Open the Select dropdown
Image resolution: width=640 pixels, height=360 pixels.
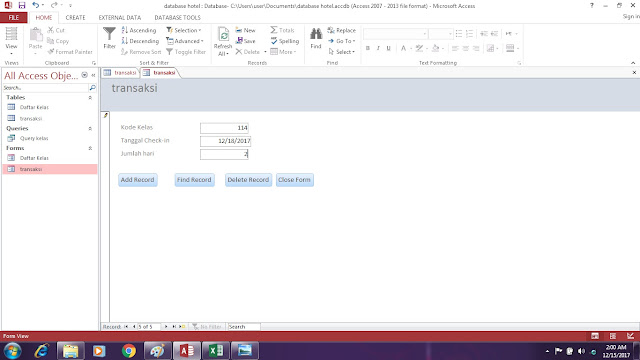click(x=342, y=52)
